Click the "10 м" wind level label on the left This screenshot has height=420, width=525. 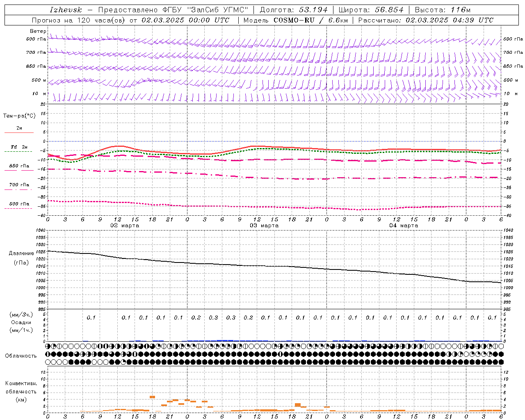tap(39, 94)
